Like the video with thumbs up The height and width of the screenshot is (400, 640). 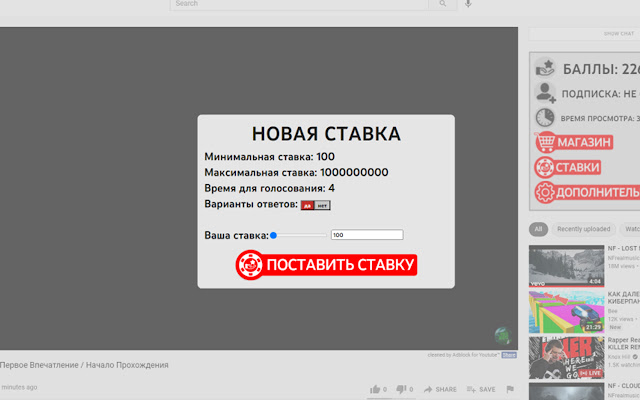374,389
